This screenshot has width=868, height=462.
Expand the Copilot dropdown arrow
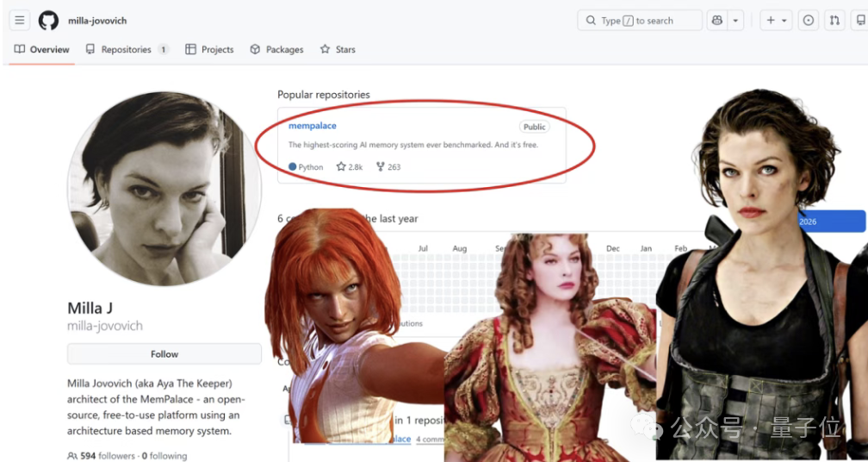pyautogui.click(x=735, y=21)
